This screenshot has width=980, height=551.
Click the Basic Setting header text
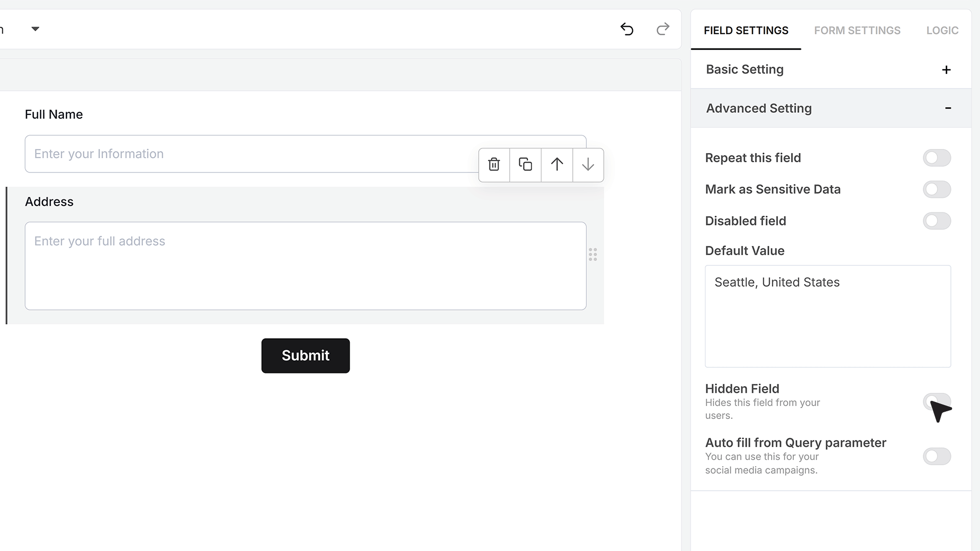pos(744,70)
